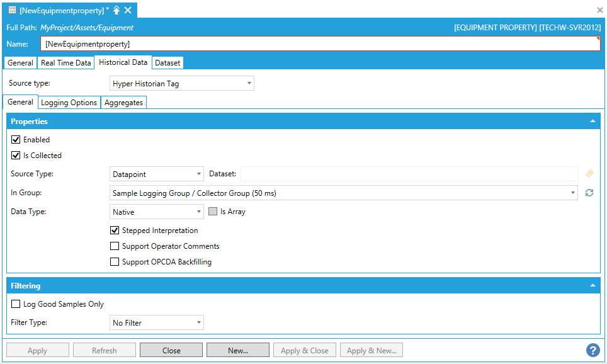
Task: Toggle the Is Collected checkbox
Action: click(16, 156)
